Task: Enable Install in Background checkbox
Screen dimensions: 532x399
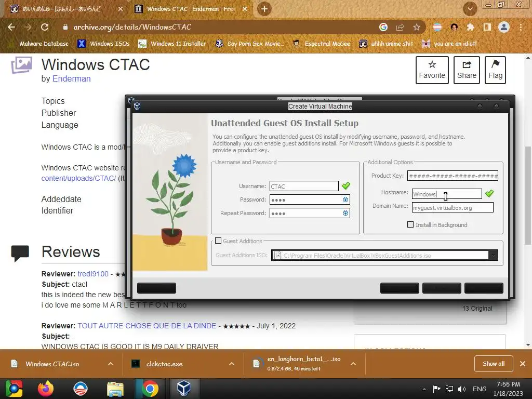Action: click(410, 224)
